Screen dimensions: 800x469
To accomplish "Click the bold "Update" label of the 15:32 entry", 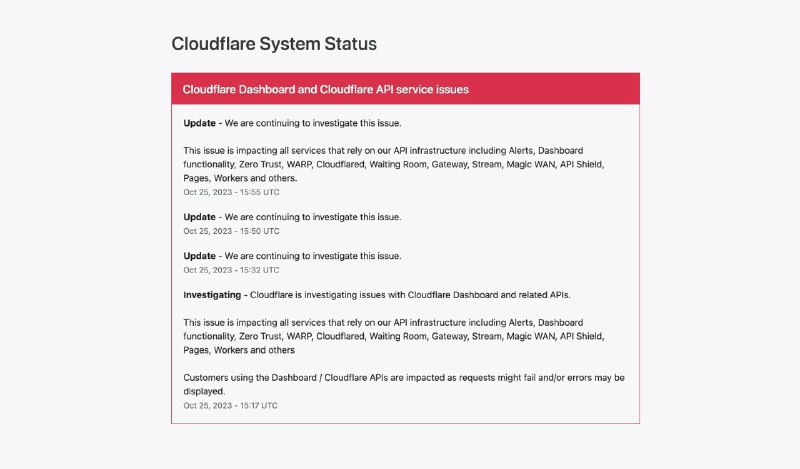I will (x=200, y=256).
